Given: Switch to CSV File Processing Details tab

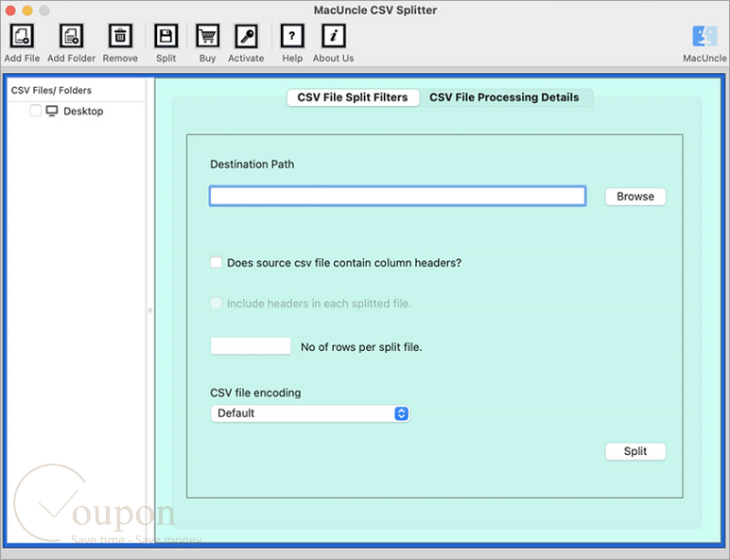Looking at the screenshot, I should tap(504, 97).
